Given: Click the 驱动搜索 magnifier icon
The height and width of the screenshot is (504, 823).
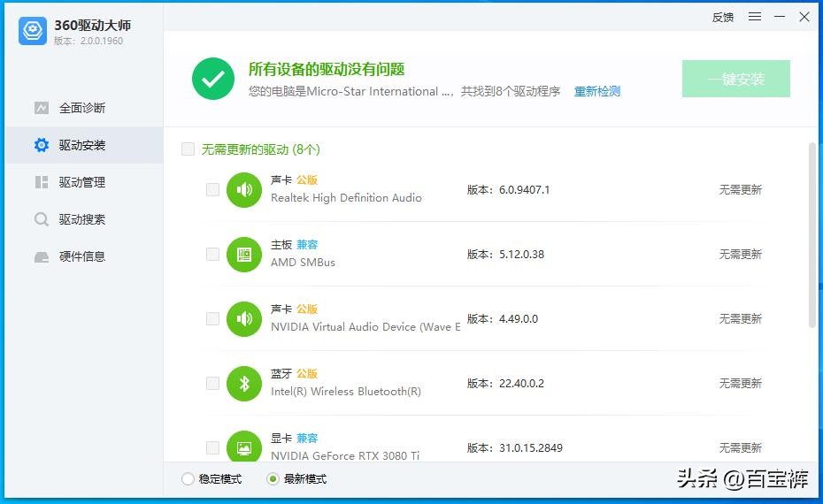Looking at the screenshot, I should point(42,219).
